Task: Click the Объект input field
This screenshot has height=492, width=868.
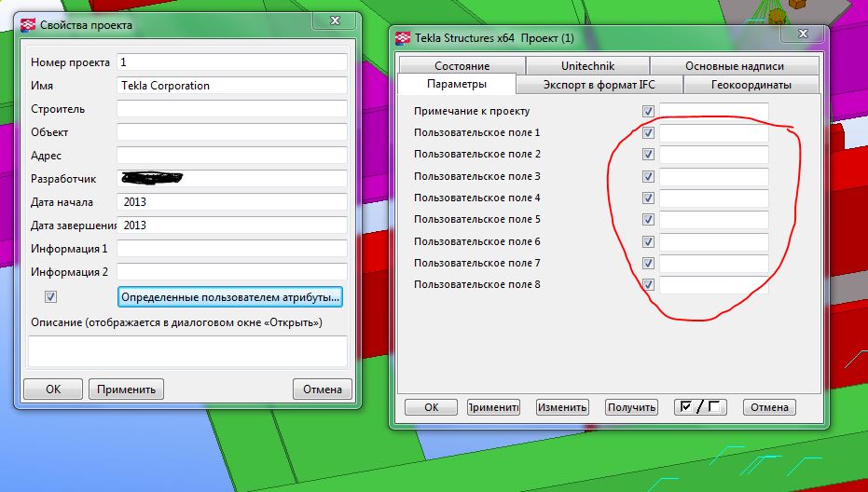Action: (x=232, y=131)
